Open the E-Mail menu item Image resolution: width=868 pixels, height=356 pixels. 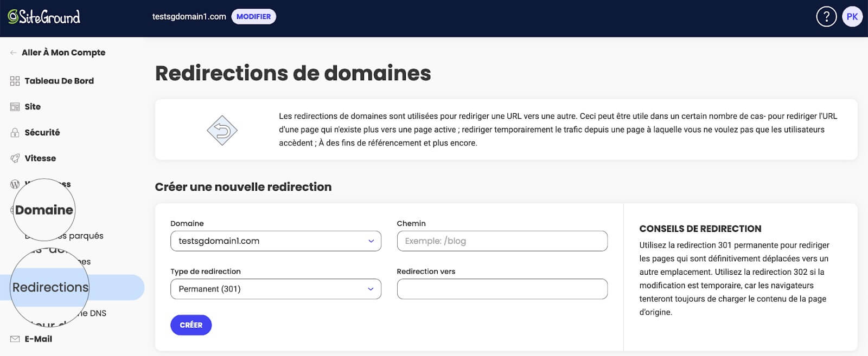(39, 339)
